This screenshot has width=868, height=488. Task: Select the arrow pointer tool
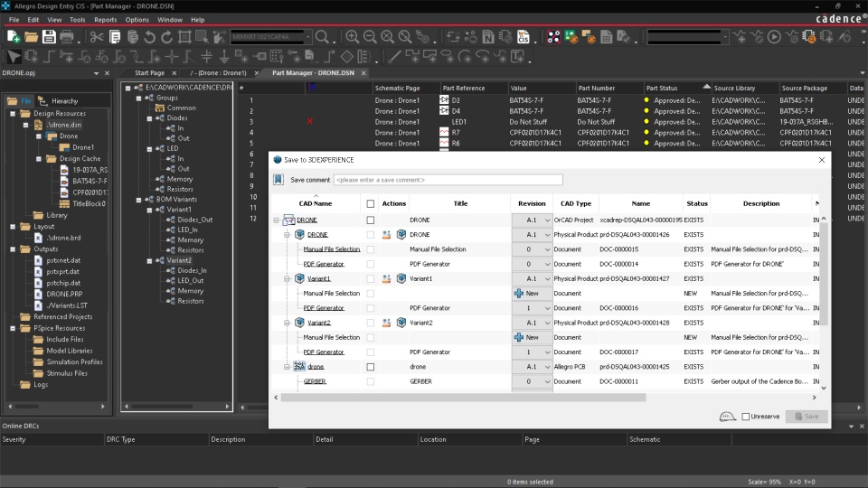14,56
